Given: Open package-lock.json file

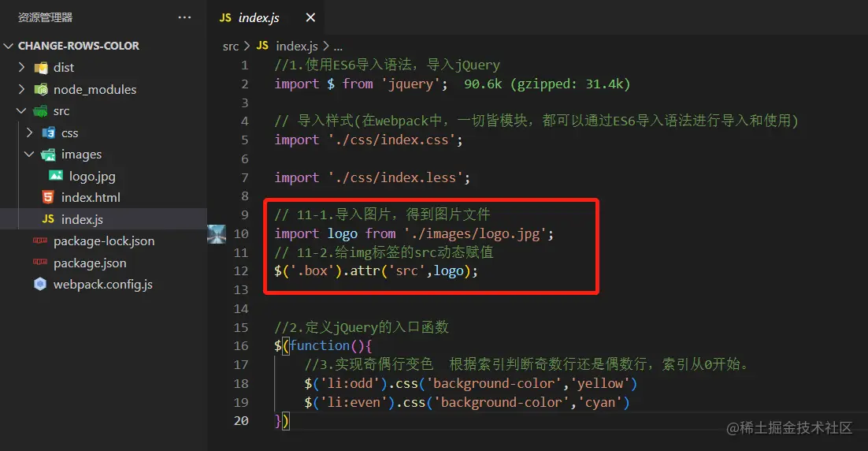Looking at the screenshot, I should click(x=103, y=240).
